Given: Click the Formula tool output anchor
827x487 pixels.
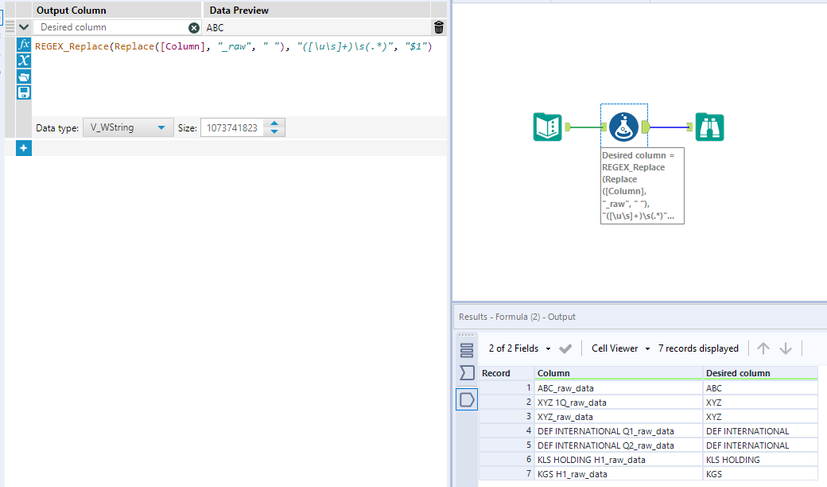Looking at the screenshot, I should [646, 127].
